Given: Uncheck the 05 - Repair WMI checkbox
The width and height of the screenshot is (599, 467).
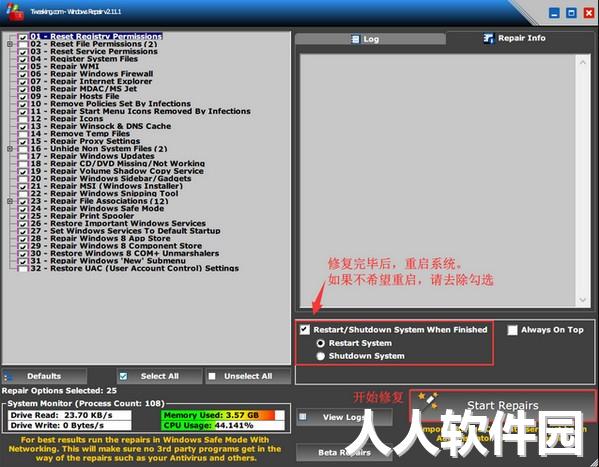Looking at the screenshot, I should (23, 66).
